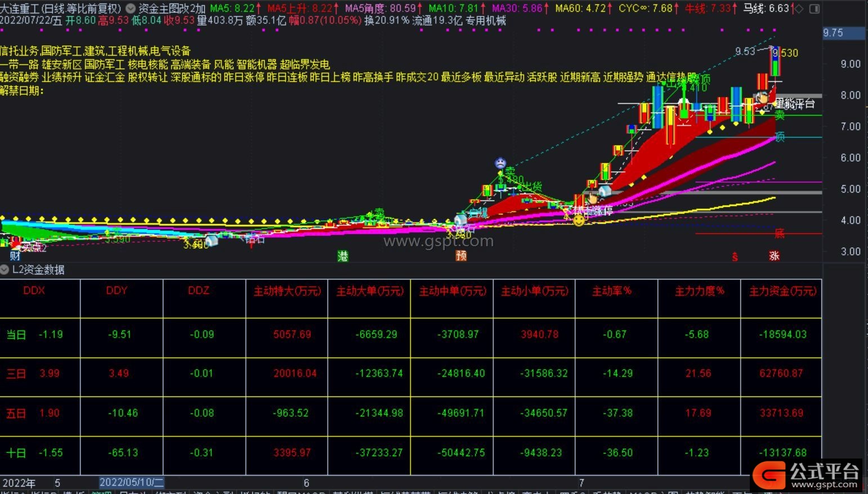Click the -18594.03 主力资金 value
The height and width of the screenshot is (494, 868).
click(x=783, y=335)
